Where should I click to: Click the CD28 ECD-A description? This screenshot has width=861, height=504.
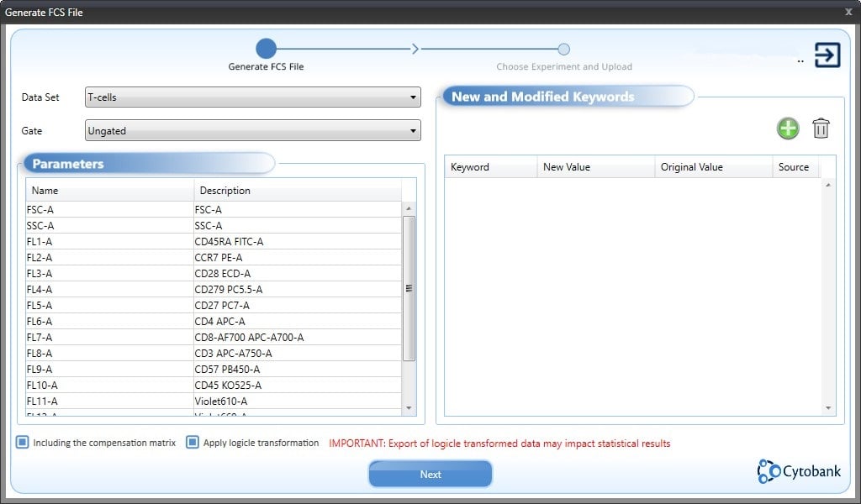tap(222, 273)
